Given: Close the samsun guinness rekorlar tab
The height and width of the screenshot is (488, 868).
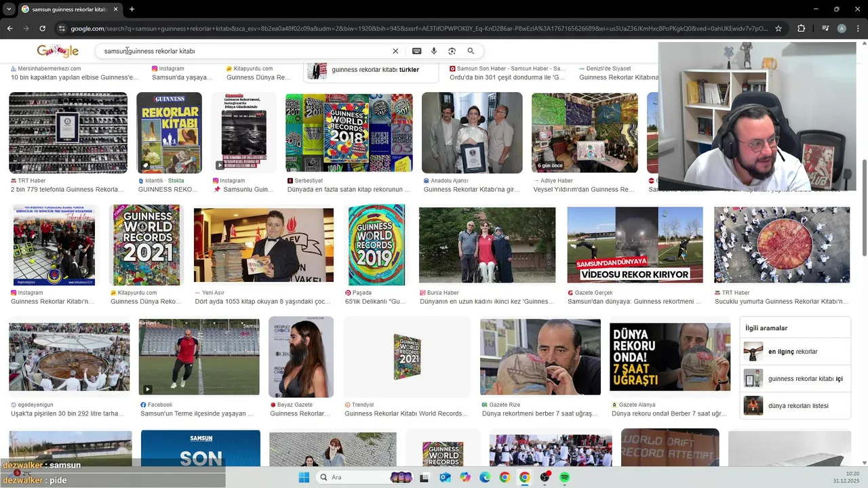Looking at the screenshot, I should point(116,9).
